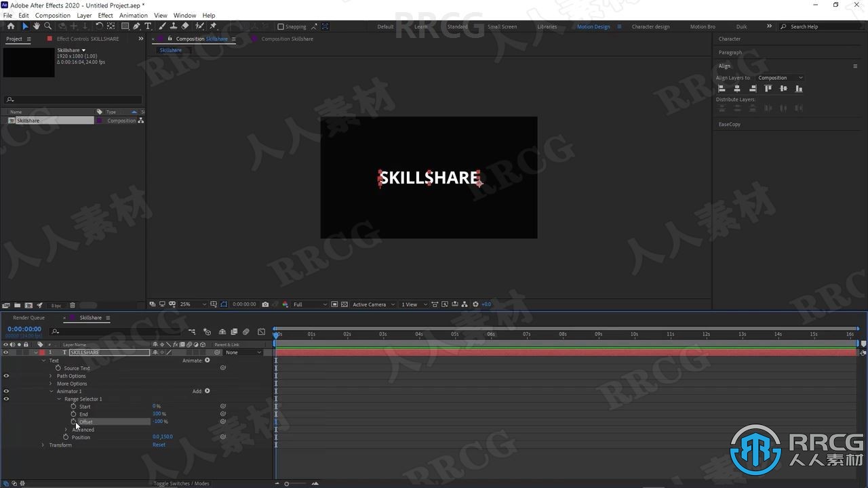
Task: Open Align Layers to Composition dropdown
Action: tap(780, 78)
